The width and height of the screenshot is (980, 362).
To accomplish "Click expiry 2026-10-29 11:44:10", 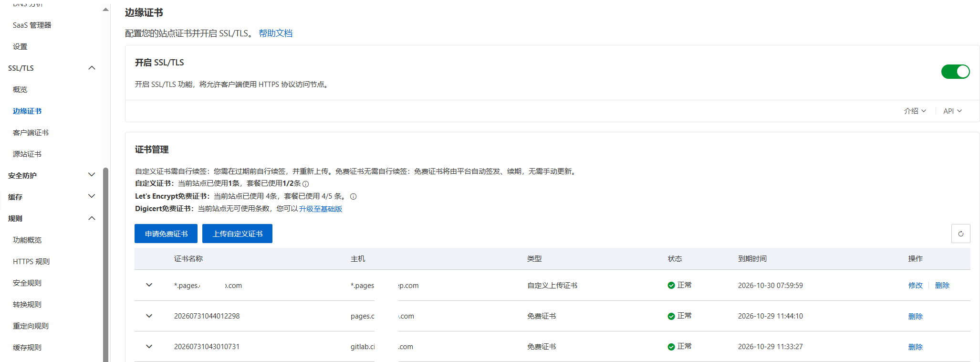I will click(x=770, y=316).
